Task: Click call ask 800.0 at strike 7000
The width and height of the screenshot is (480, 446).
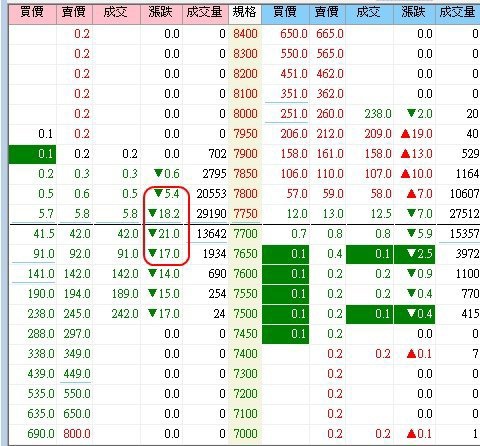Action: 77,434
